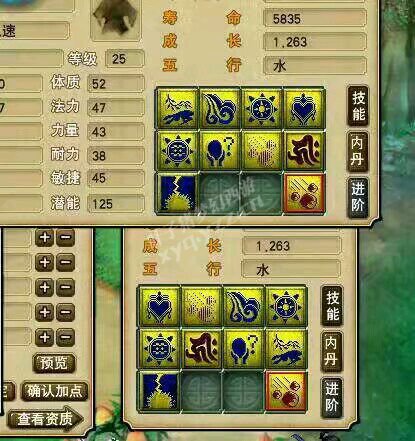Click the red meteor skill in lower panel
The width and height of the screenshot is (415, 441).
click(286, 391)
